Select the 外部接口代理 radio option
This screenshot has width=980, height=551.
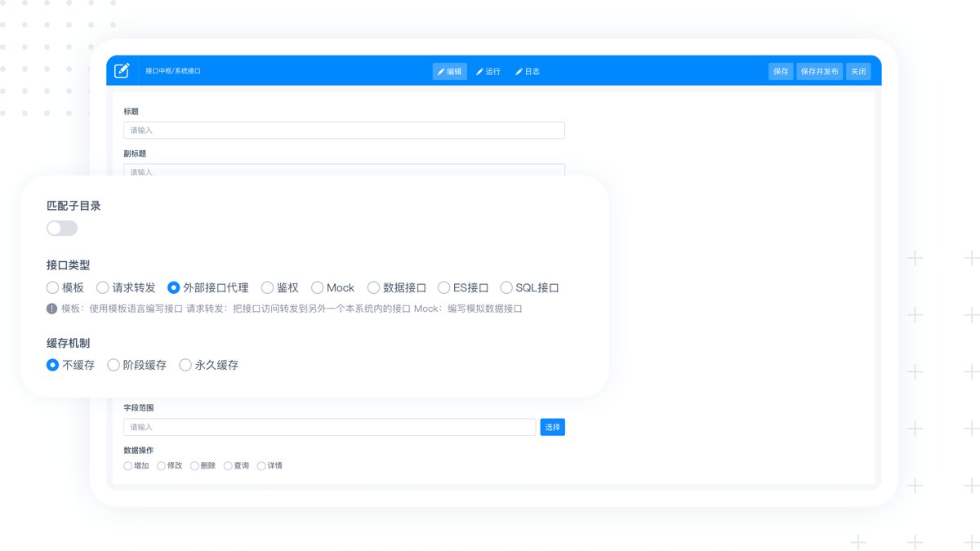coord(208,287)
